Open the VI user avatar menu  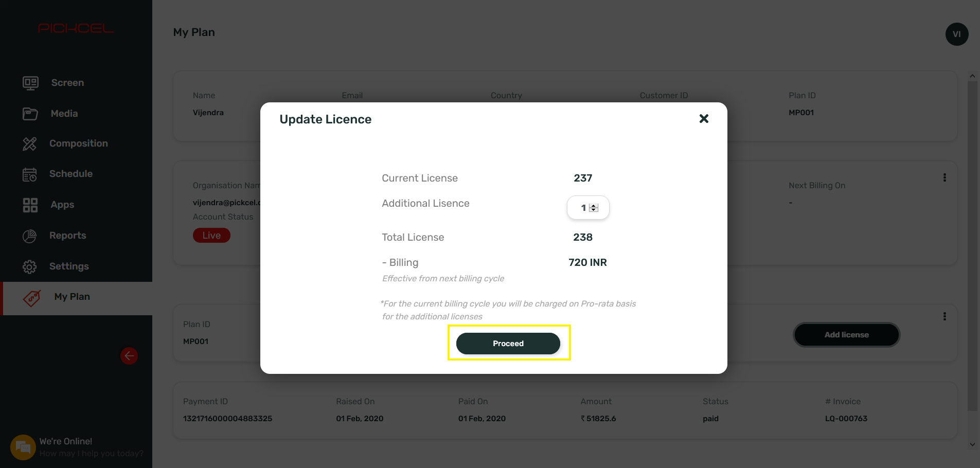(x=957, y=34)
